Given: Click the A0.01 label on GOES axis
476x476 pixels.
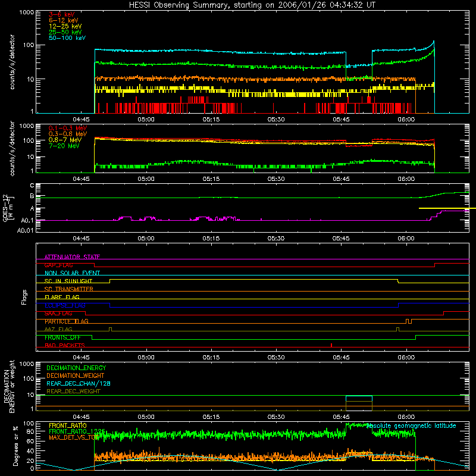Looking at the screenshot, I should coord(26,230).
